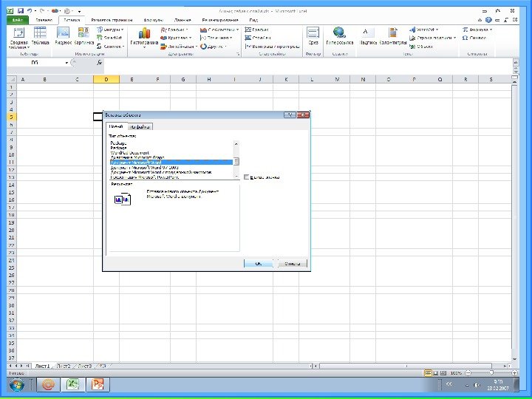Click the Отмена cancel button
Image resolution: width=532 pixels, height=399 pixels.
[x=292, y=263]
